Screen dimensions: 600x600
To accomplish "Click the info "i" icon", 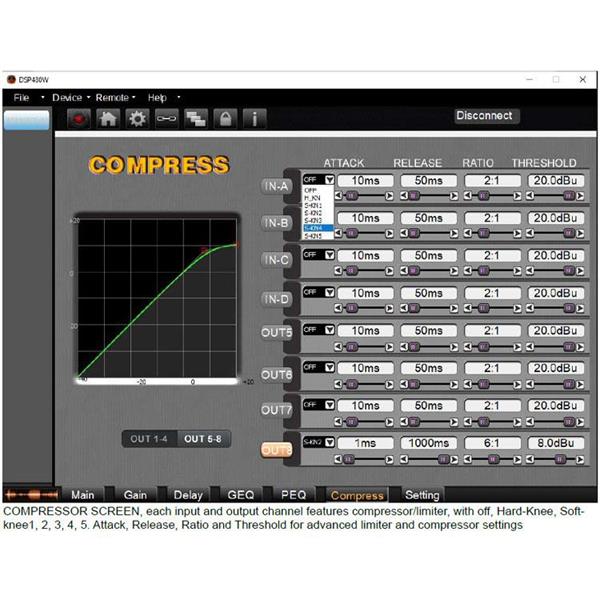I will point(256,119).
